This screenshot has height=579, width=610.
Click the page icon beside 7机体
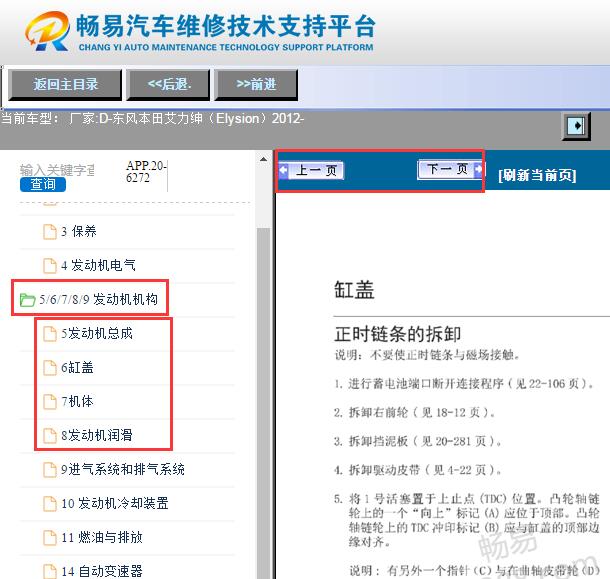click(x=49, y=401)
